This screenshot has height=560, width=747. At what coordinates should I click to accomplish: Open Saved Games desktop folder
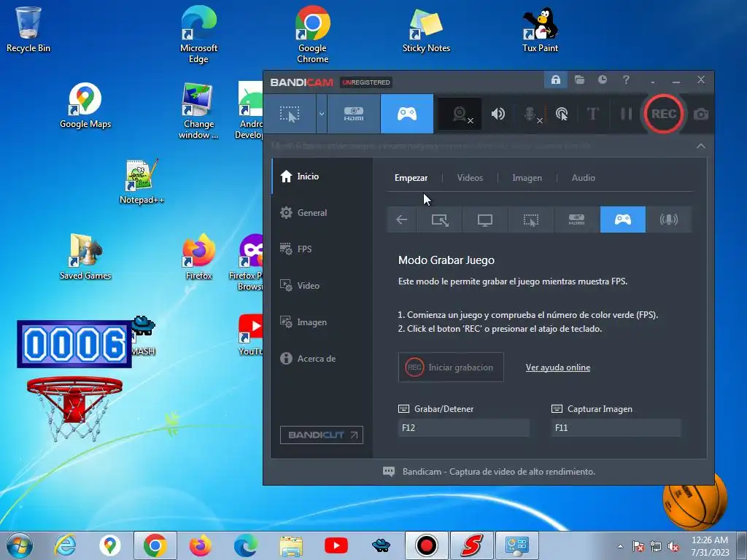85,257
